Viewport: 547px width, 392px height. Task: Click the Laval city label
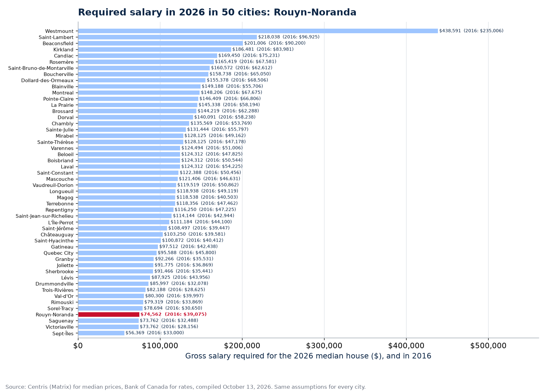tap(67, 167)
